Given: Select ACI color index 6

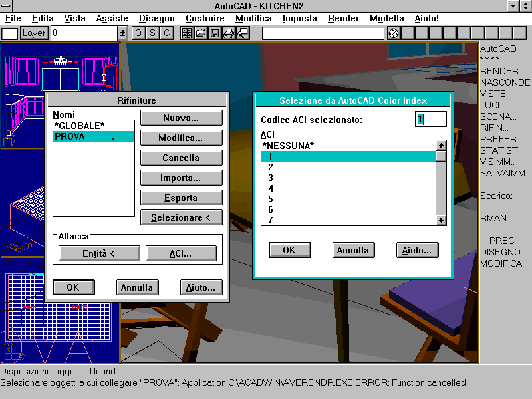Looking at the screenshot, I should tap(348, 209).
